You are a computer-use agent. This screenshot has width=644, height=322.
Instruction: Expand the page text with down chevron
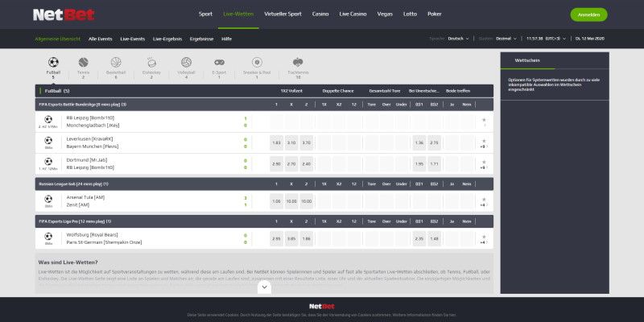[265, 287]
